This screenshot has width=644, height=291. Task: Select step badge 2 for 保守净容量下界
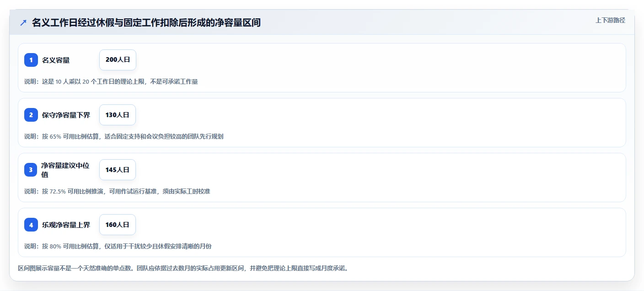click(31, 115)
